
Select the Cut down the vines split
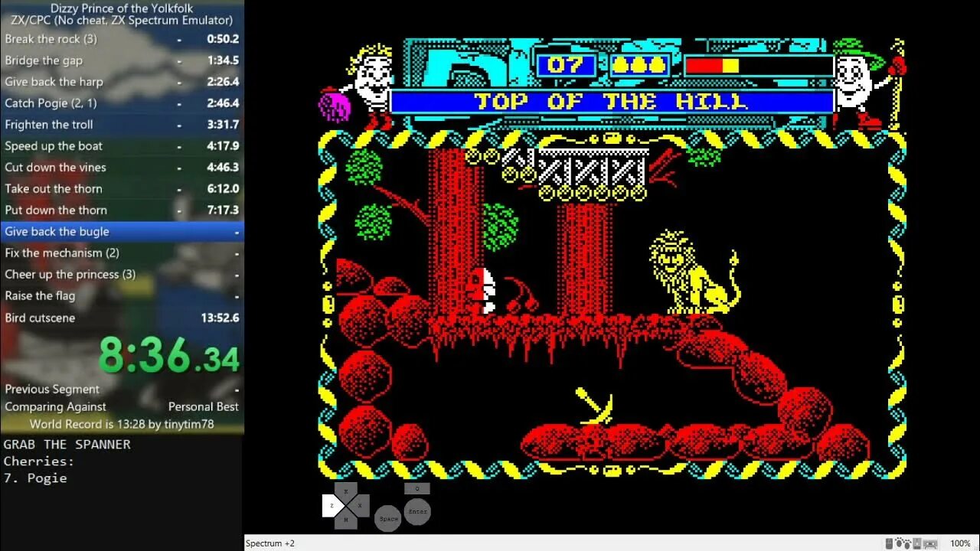click(x=122, y=167)
